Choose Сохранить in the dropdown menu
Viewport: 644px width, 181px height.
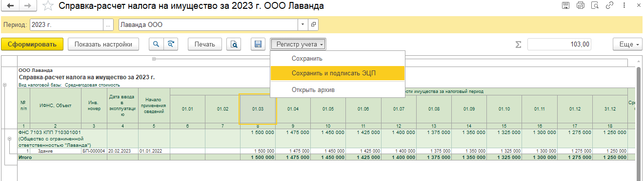click(x=338, y=59)
